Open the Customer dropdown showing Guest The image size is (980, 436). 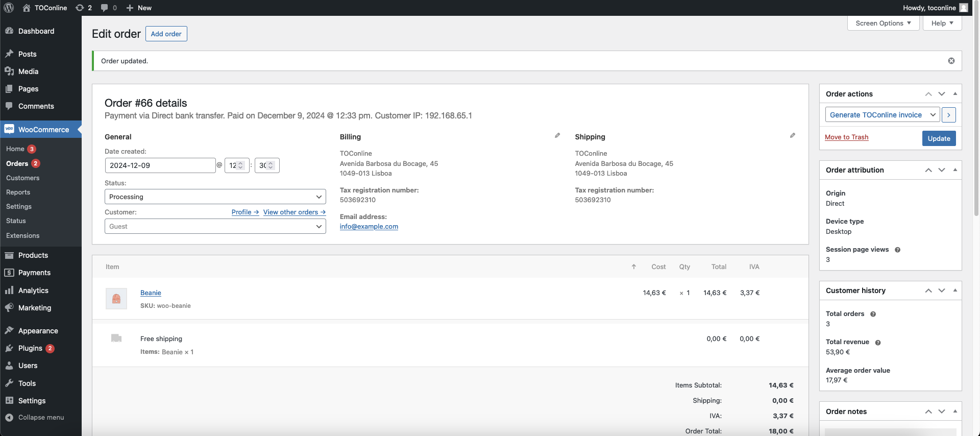pyautogui.click(x=215, y=226)
